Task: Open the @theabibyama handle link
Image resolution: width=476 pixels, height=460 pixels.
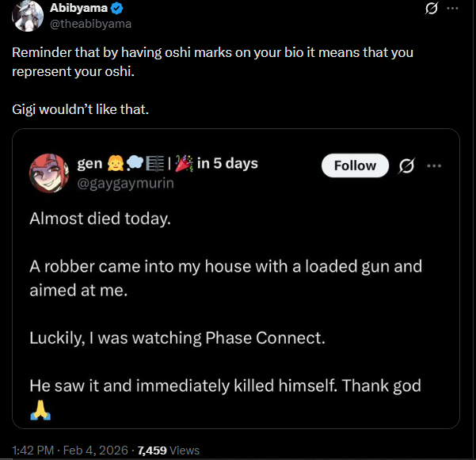Action: coord(91,24)
